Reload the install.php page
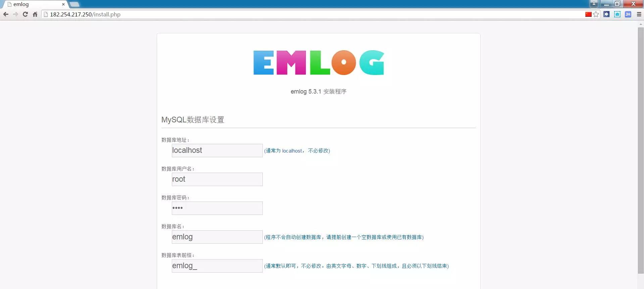 (25, 14)
